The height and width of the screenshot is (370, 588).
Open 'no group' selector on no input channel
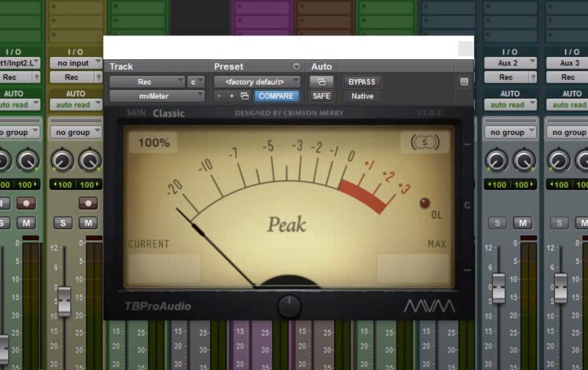(76, 133)
